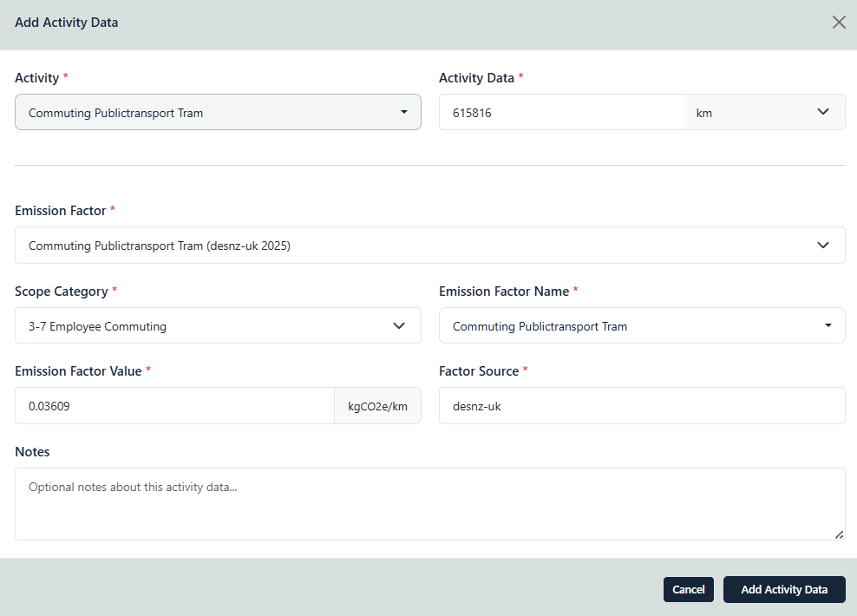Click inside the Emission Factor Value field
The height and width of the screenshot is (616, 857).
[x=173, y=405]
